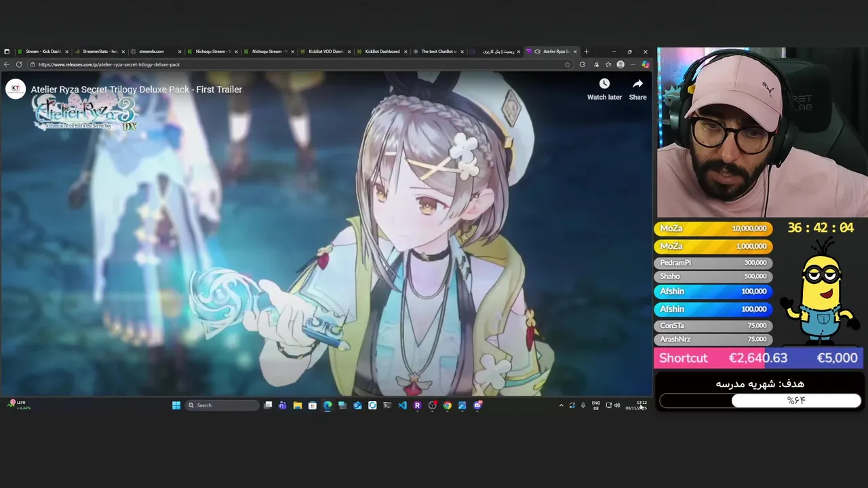Click the tuition goal 64 percent progress bar

[759, 401]
